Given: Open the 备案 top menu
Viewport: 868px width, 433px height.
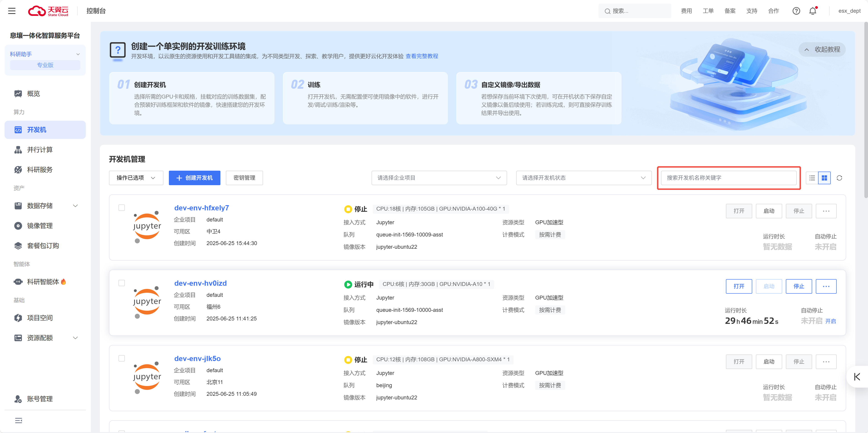Looking at the screenshot, I should pyautogui.click(x=730, y=11).
